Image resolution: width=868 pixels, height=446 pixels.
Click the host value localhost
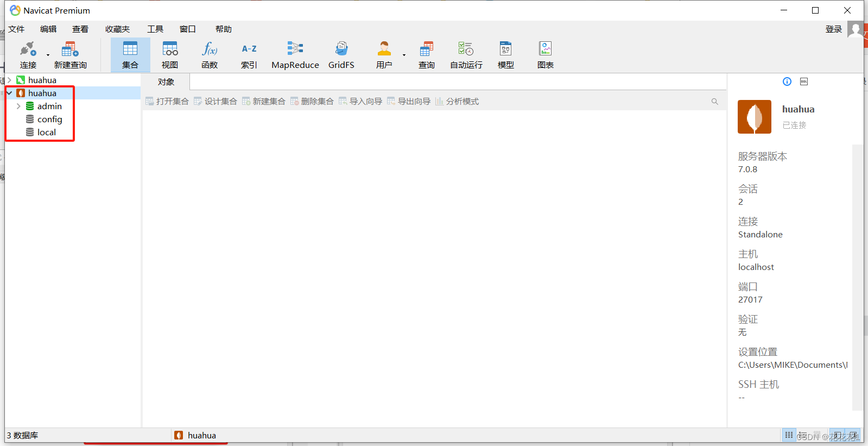click(756, 267)
